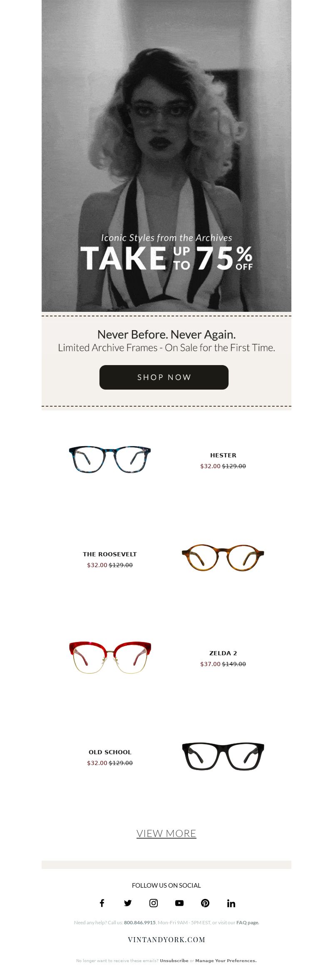The height and width of the screenshot is (980, 333).
Task: Open Manage Your Preferences link
Action: point(226,960)
